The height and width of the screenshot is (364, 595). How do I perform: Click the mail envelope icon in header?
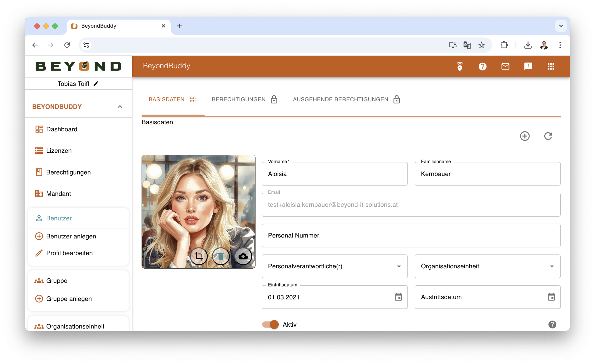point(505,66)
